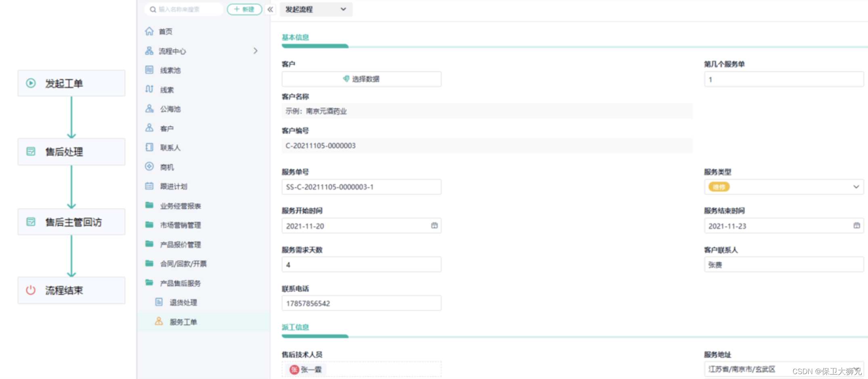Select the 流程中心 process center icon
This screenshot has height=379, width=868.
coord(149,51)
